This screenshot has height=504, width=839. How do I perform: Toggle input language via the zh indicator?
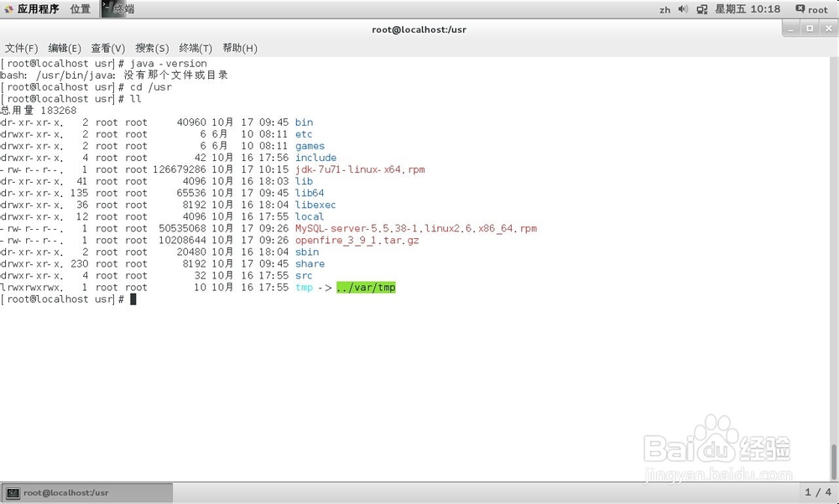point(664,9)
